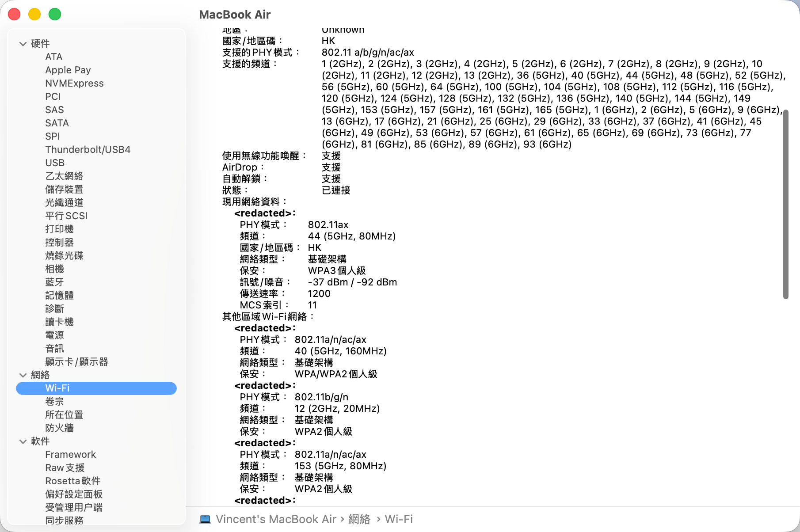The height and width of the screenshot is (532, 800).
Task: Select the 防火牆 firewall item
Action: (59, 428)
